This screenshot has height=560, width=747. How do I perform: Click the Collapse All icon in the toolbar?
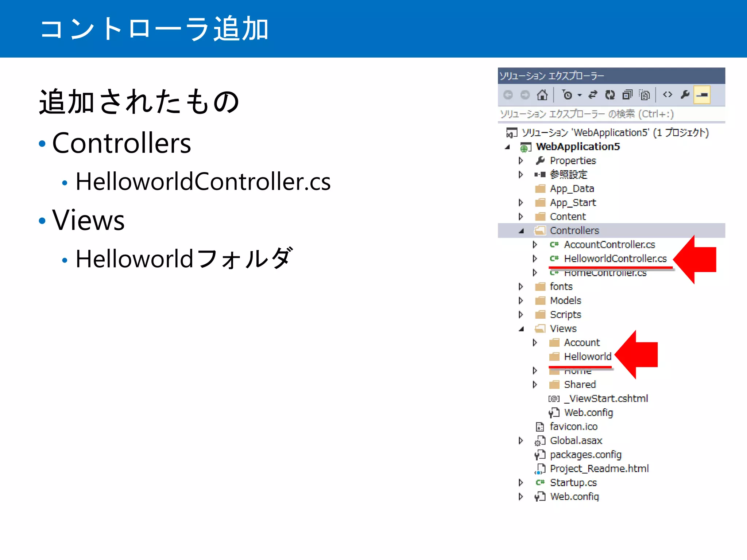(627, 95)
